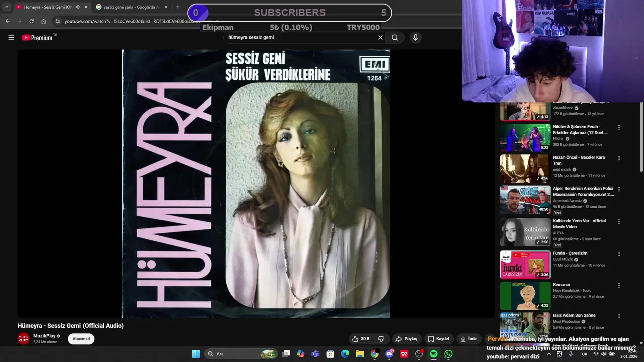Viewport: 644px width, 362px height.
Task: Close the Google search tab
Action: [x=166, y=7]
